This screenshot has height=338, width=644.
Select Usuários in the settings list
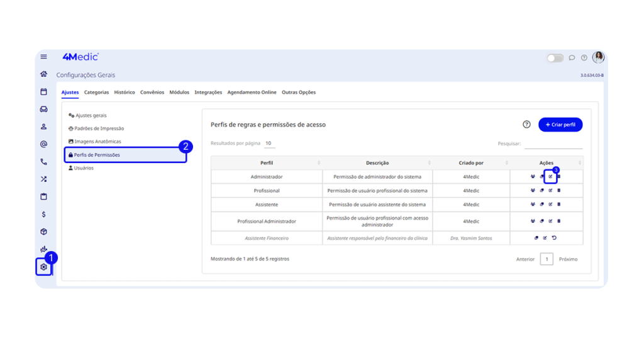click(84, 168)
